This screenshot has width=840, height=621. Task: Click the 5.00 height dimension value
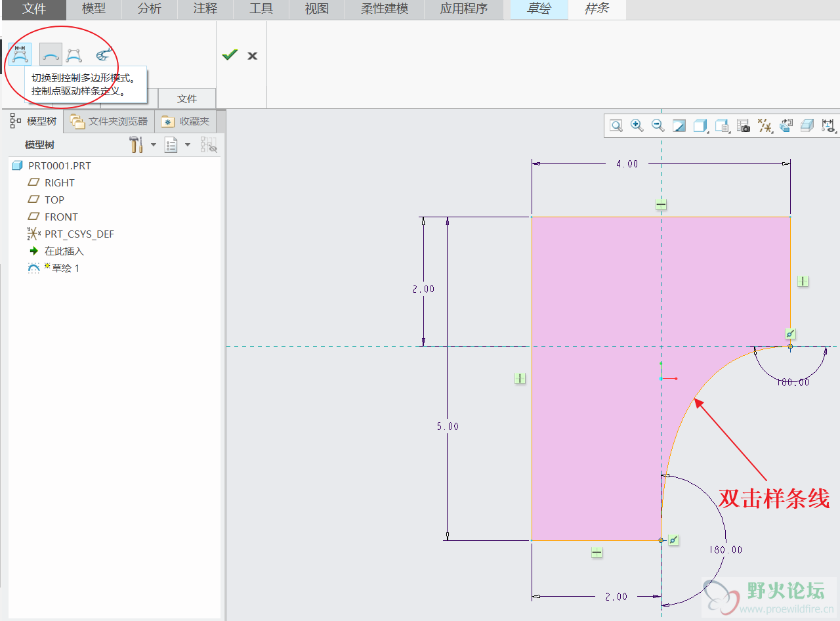[x=448, y=426]
